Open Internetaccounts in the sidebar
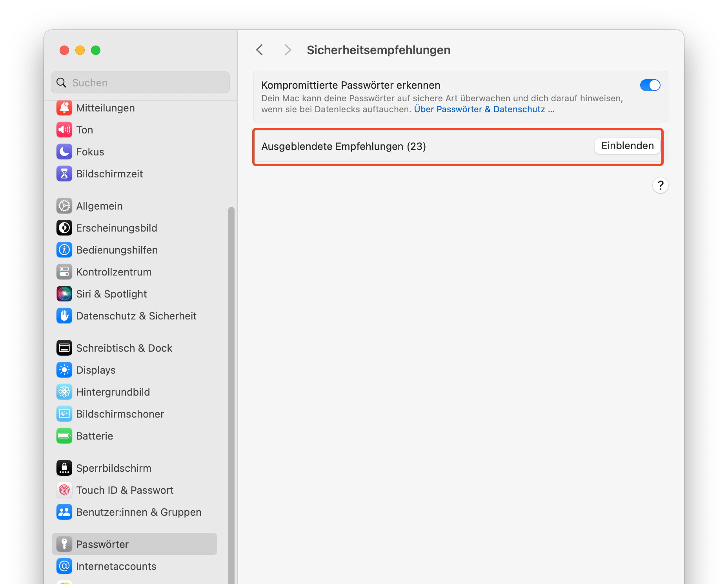 point(116,566)
